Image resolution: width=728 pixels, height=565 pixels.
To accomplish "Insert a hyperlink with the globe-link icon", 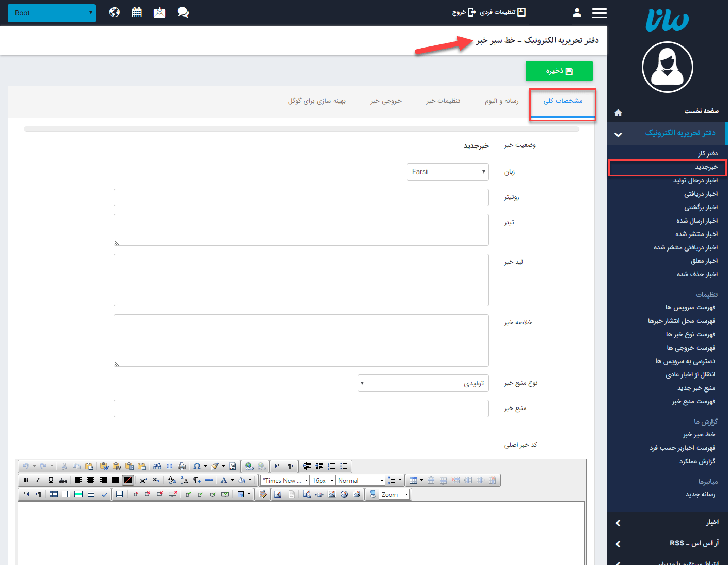I will tap(249, 466).
